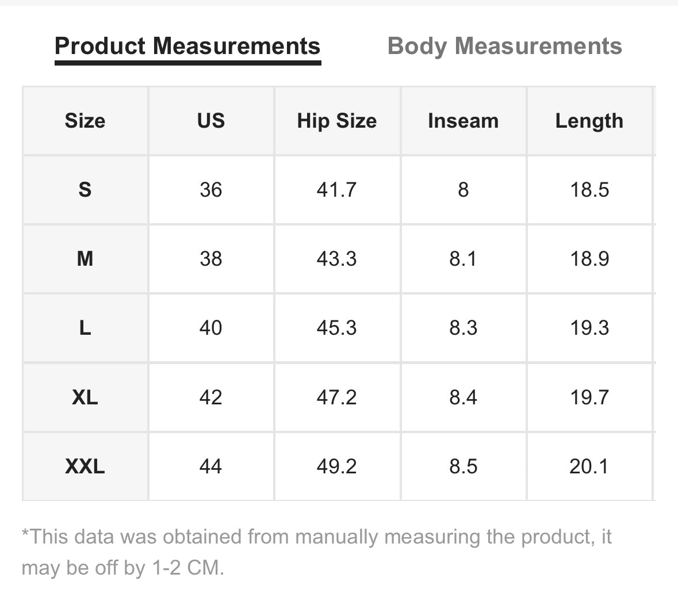Image resolution: width=678 pixels, height=616 pixels.
Task: Switch to the Body Measurements tab
Action: tap(504, 46)
